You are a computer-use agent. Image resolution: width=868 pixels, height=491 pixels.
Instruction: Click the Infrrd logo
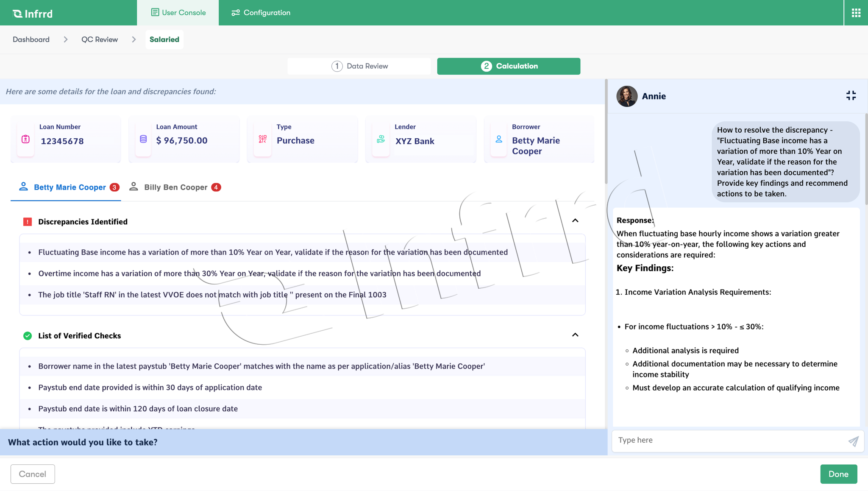pyautogui.click(x=33, y=14)
